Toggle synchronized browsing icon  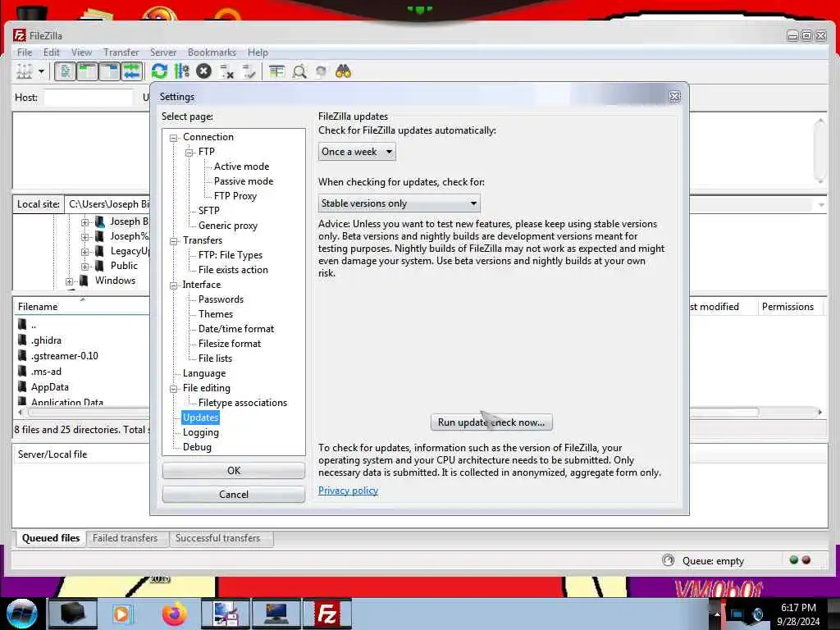[x=322, y=71]
